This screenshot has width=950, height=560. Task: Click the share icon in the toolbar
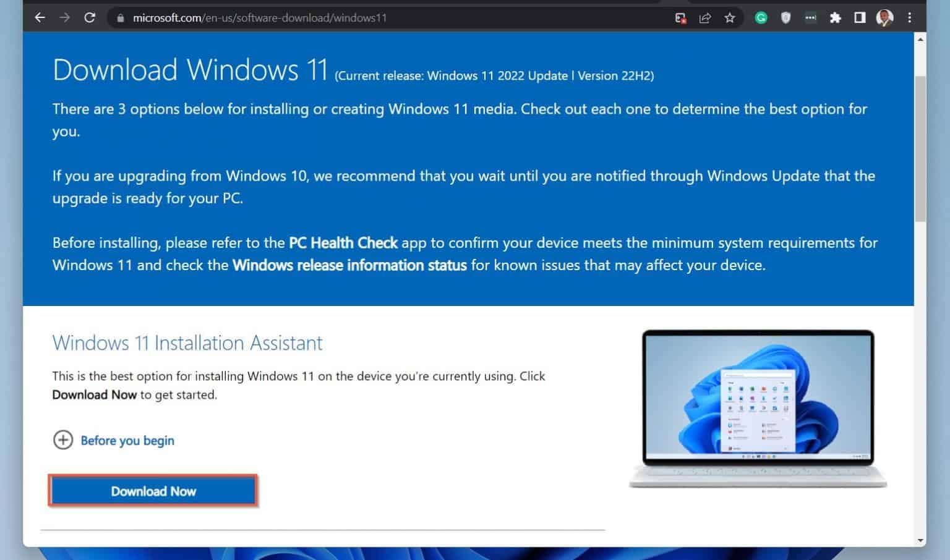704,17
